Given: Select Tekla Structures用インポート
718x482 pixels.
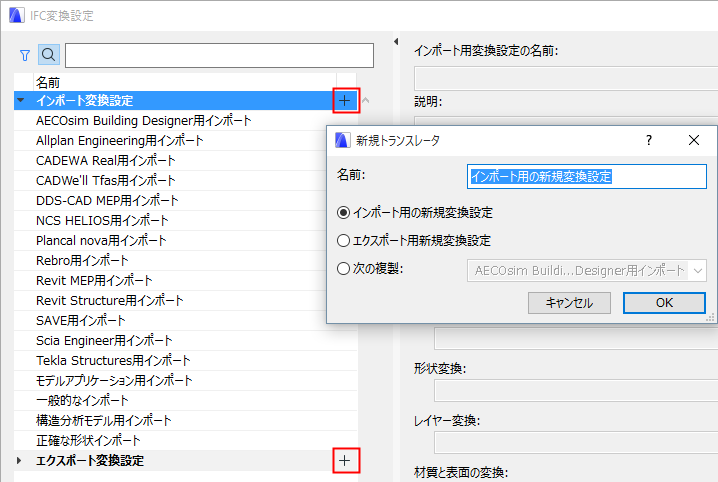Looking at the screenshot, I should [185, 360].
